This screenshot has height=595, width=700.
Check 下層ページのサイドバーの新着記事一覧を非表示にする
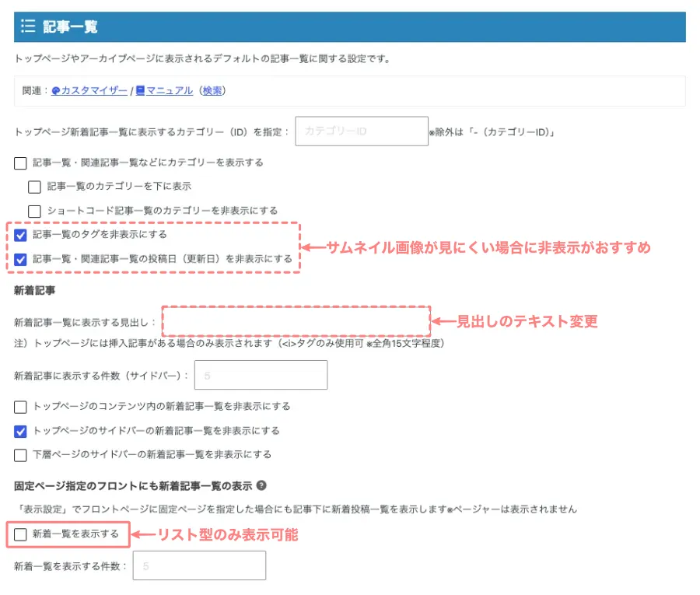[x=20, y=455]
